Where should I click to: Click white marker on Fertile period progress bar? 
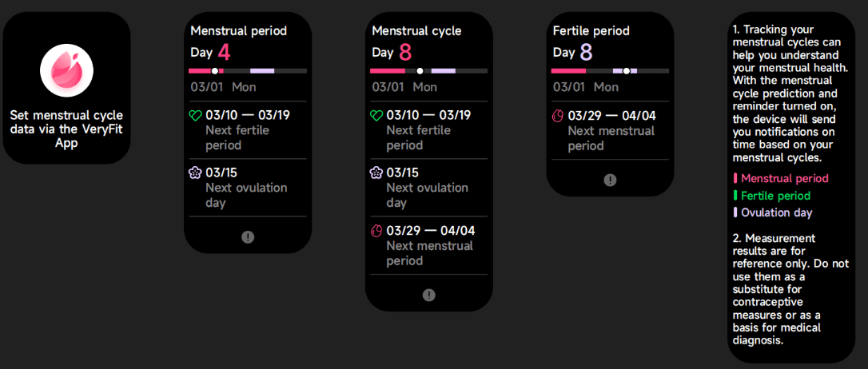[627, 71]
